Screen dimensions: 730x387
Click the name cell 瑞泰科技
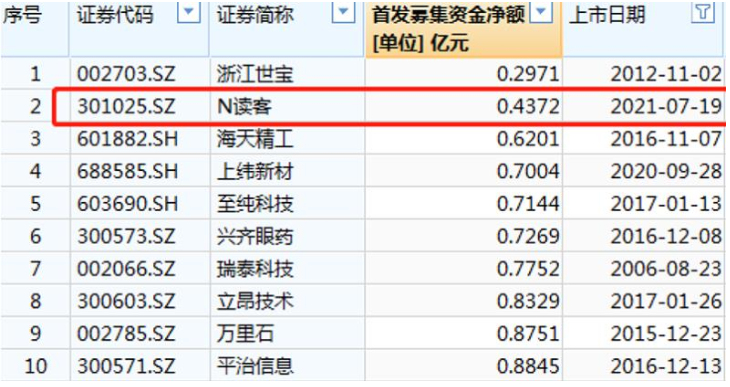[x=255, y=269]
